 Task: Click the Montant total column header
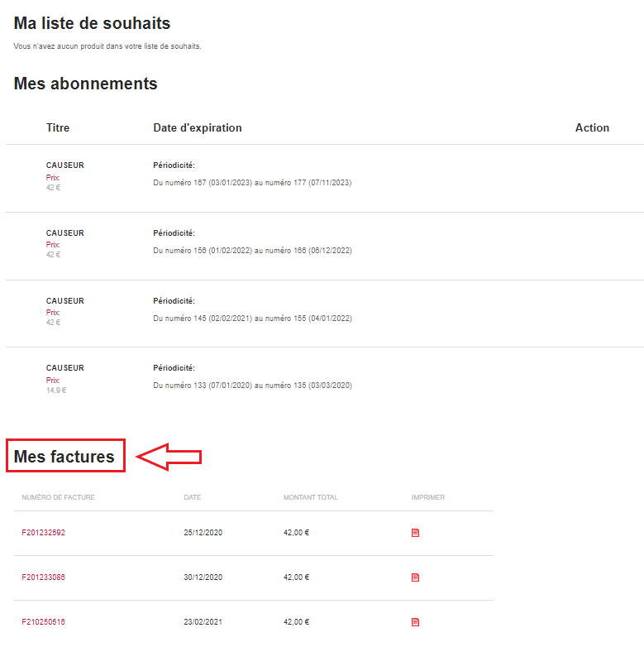pos(310,498)
